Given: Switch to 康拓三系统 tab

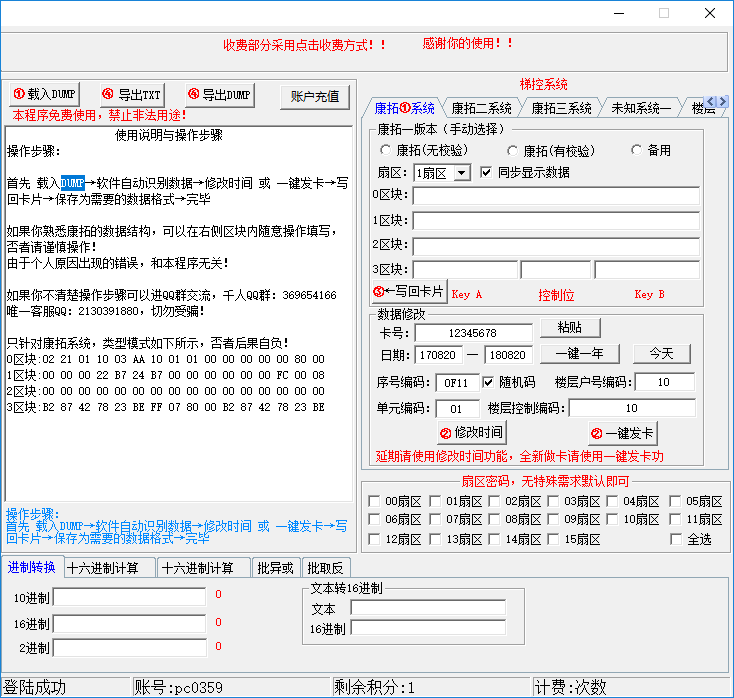Looking at the screenshot, I should 561,109.
